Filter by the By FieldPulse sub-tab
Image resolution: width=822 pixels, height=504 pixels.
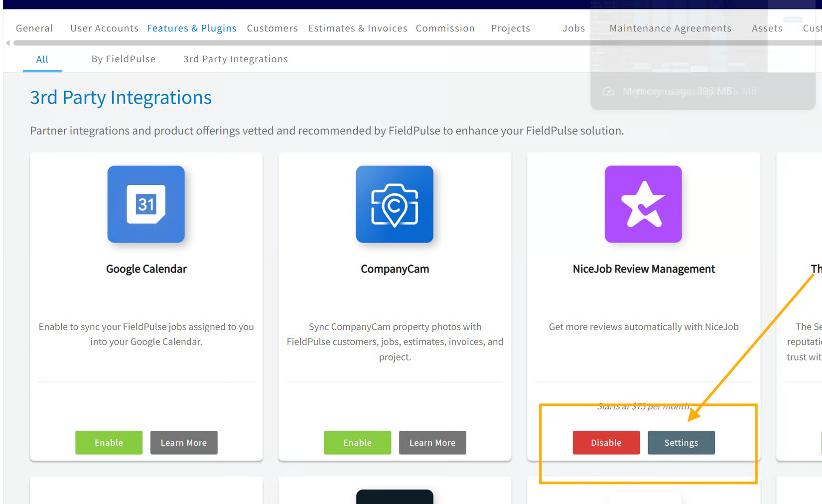pos(124,59)
